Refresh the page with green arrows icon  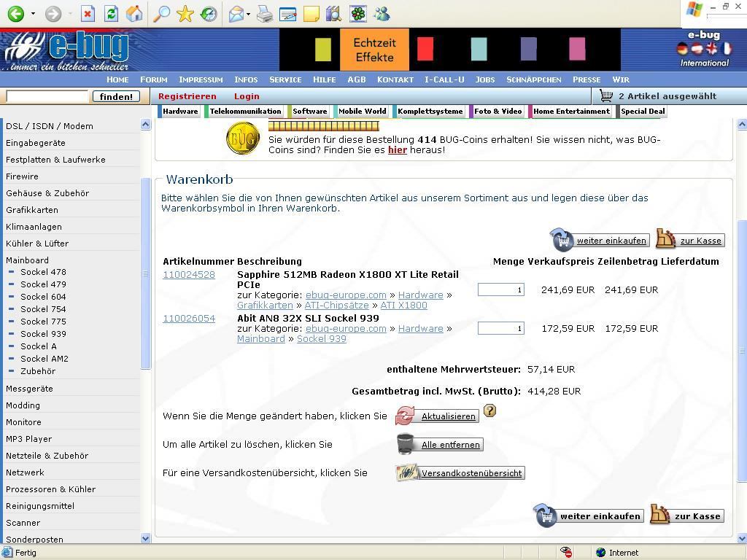(111, 13)
